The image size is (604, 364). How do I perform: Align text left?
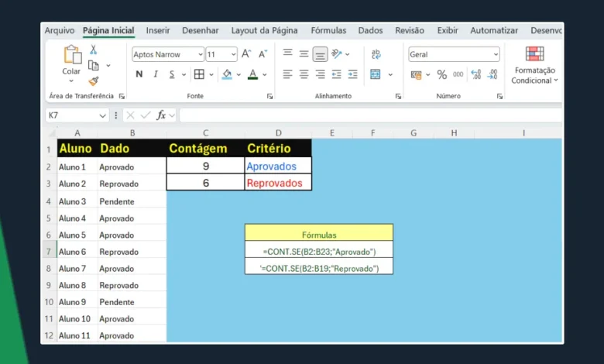point(287,74)
